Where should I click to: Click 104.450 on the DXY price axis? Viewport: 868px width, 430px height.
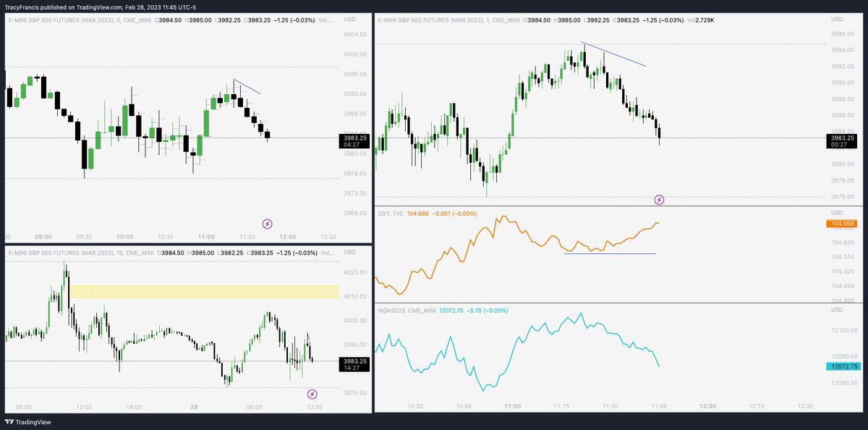pyautogui.click(x=841, y=286)
